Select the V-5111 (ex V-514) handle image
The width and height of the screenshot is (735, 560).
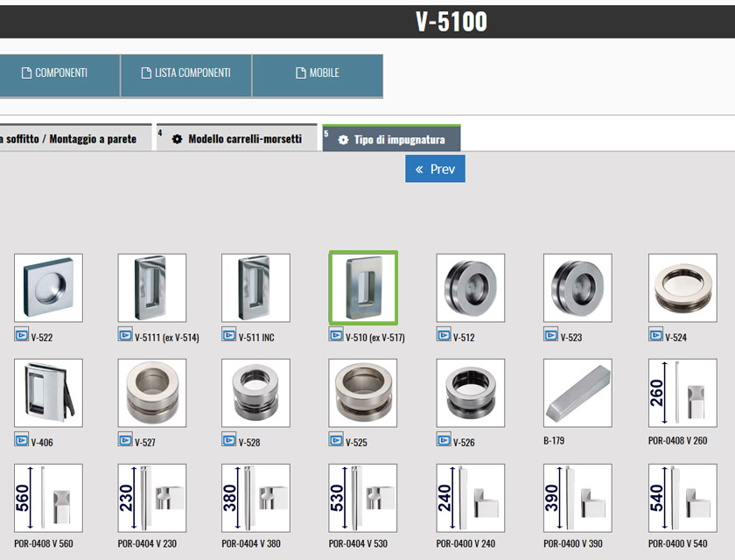click(152, 288)
